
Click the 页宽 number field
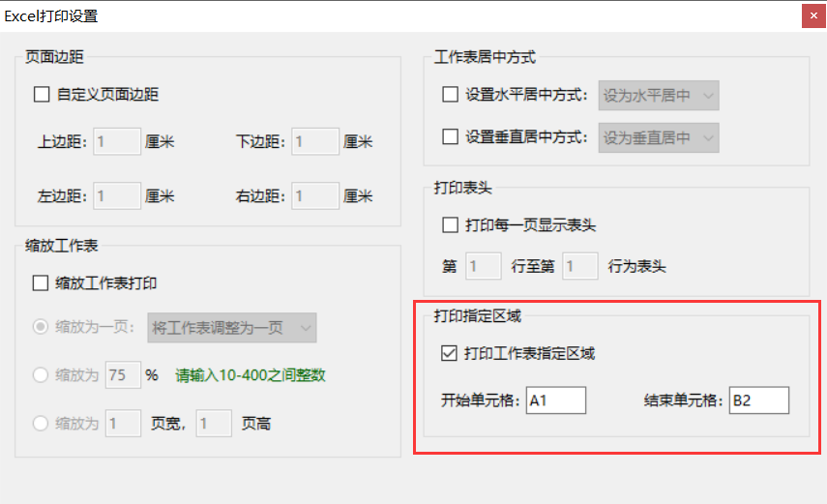point(123,424)
